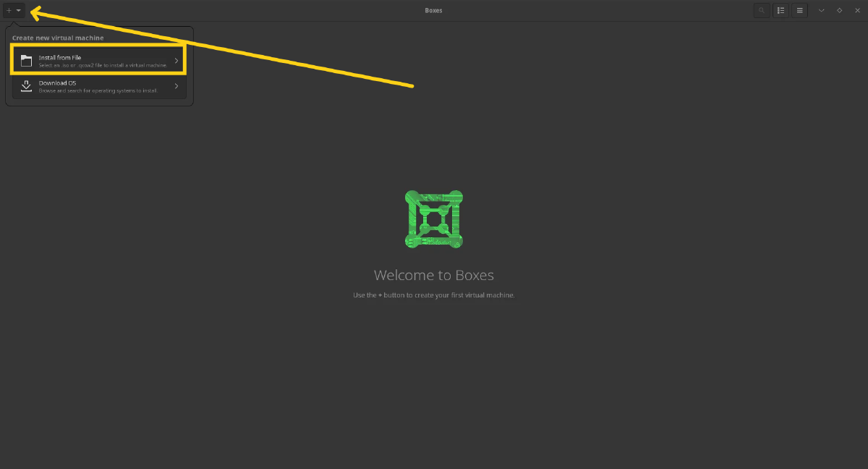Open search with the magnifying glass icon
Viewport: 868px width, 469px height.
pyautogui.click(x=761, y=11)
